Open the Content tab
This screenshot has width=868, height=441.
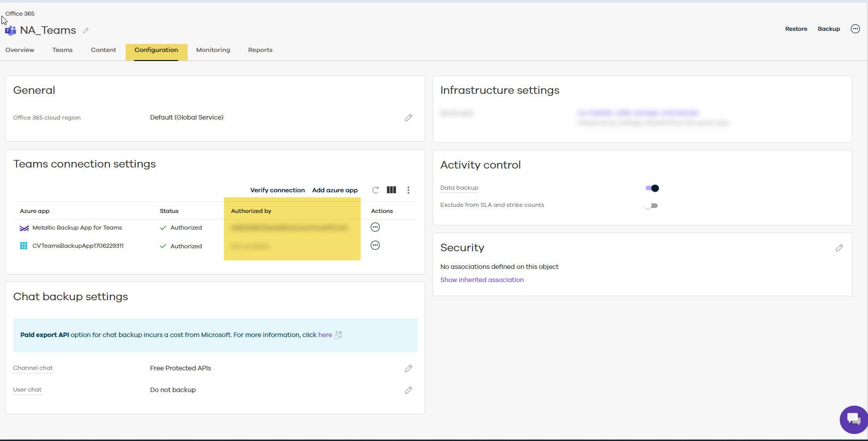click(103, 50)
